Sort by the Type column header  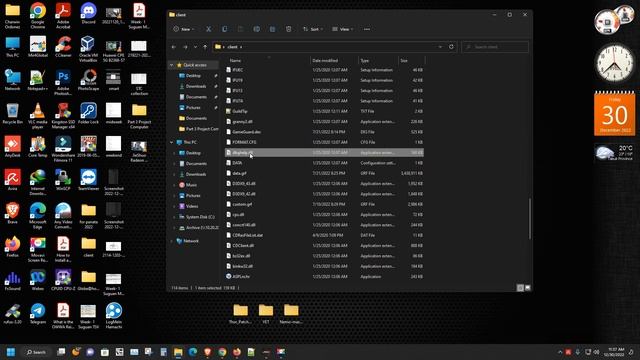(364, 60)
